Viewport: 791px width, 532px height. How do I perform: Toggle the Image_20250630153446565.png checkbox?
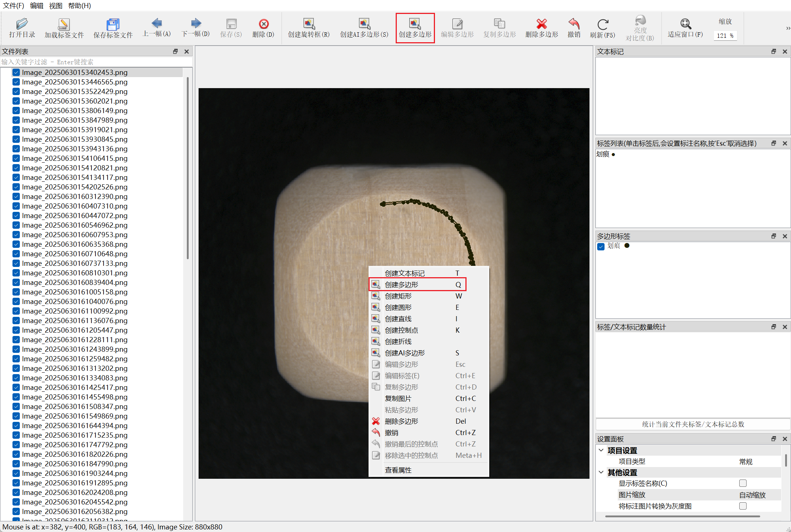(x=16, y=82)
